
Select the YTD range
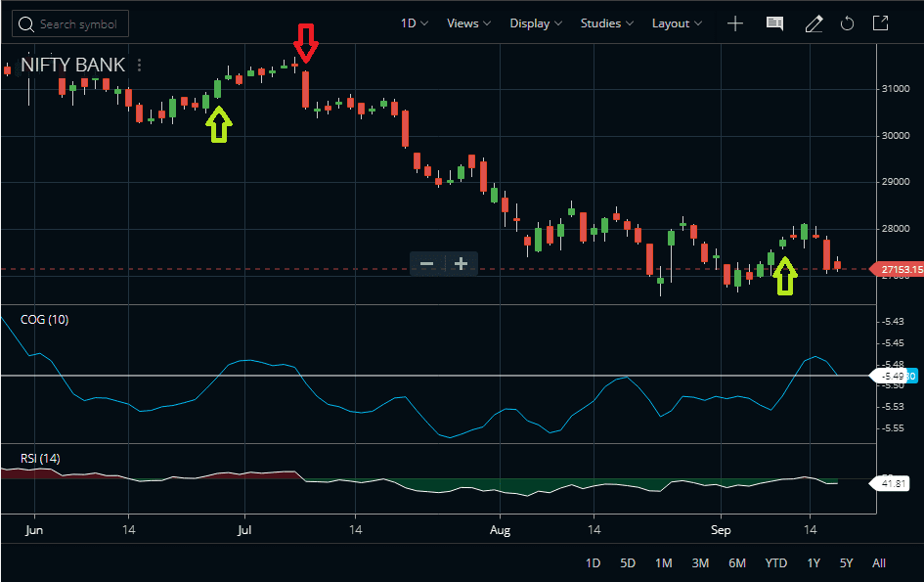[776, 563]
